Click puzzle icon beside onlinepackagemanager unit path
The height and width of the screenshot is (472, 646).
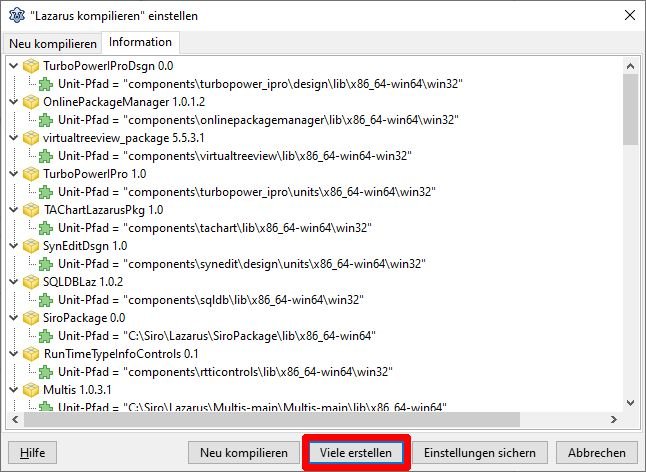[x=46, y=120]
